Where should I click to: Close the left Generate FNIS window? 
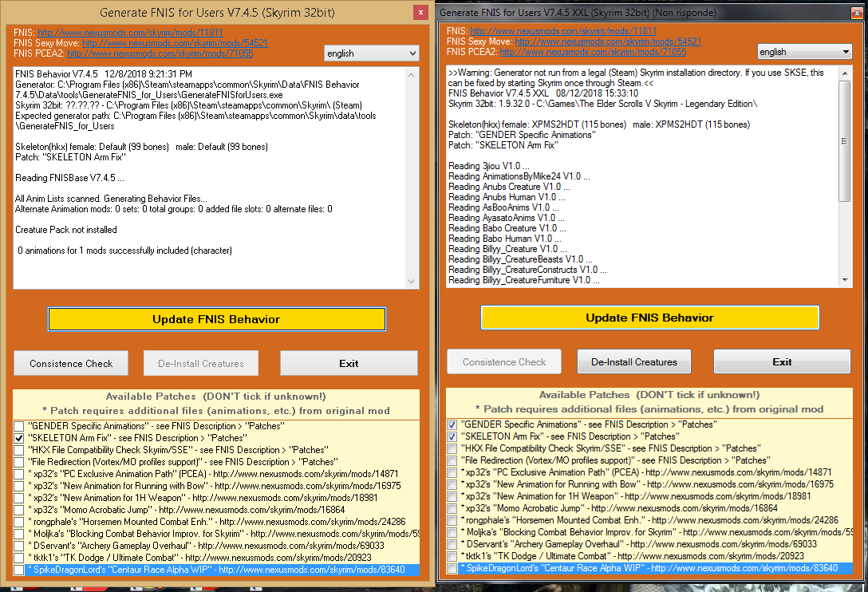coord(420,12)
